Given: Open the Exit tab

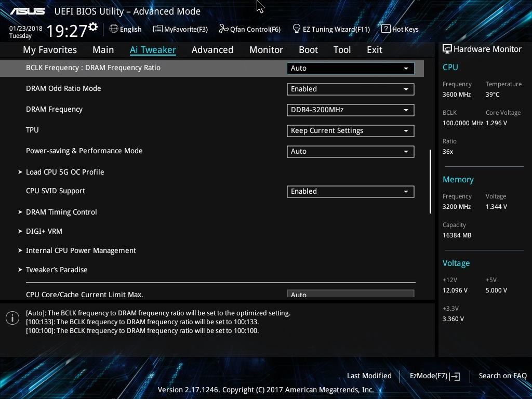Looking at the screenshot, I should pos(375,50).
